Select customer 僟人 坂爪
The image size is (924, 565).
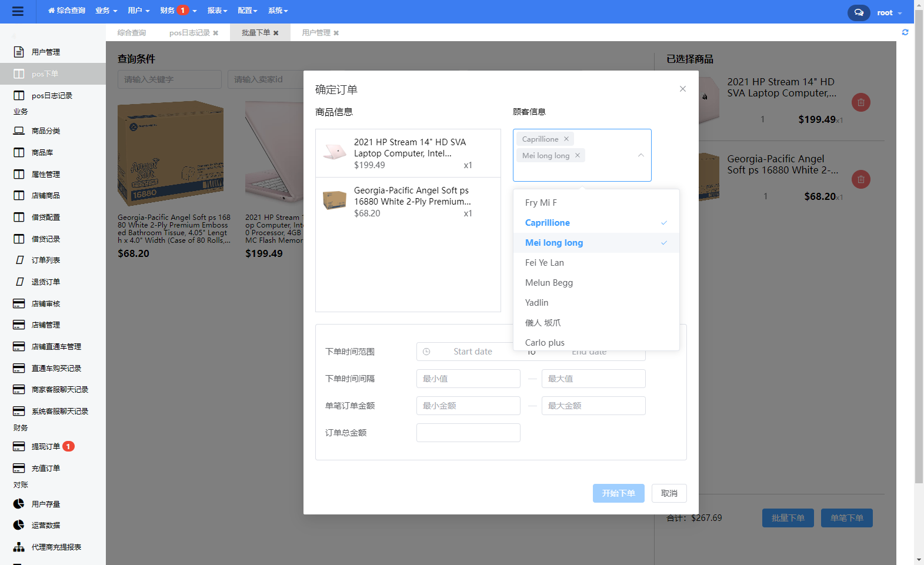point(596,323)
